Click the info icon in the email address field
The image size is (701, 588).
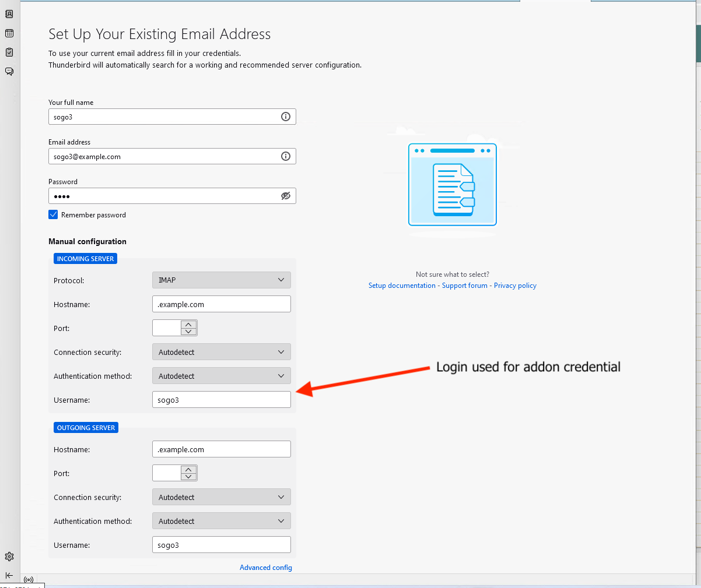pyautogui.click(x=286, y=156)
